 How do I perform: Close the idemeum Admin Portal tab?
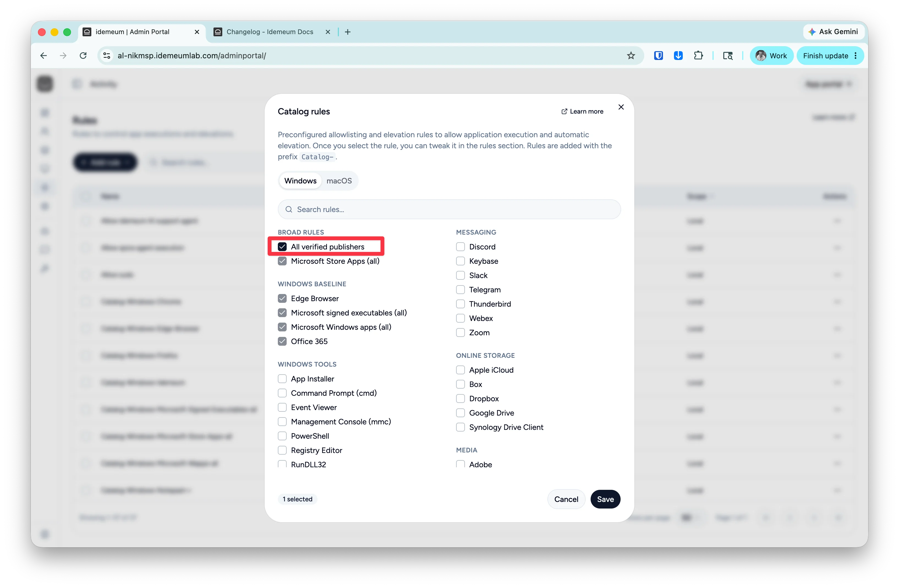point(197,32)
